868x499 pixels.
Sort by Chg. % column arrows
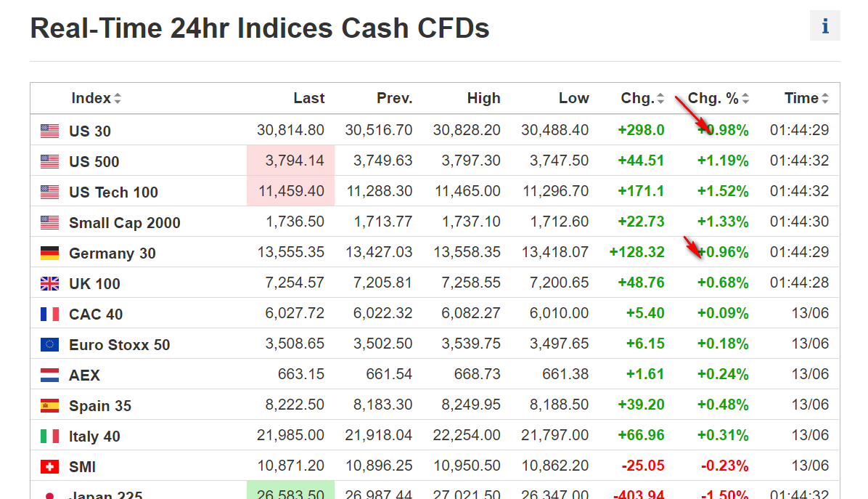[745, 99]
